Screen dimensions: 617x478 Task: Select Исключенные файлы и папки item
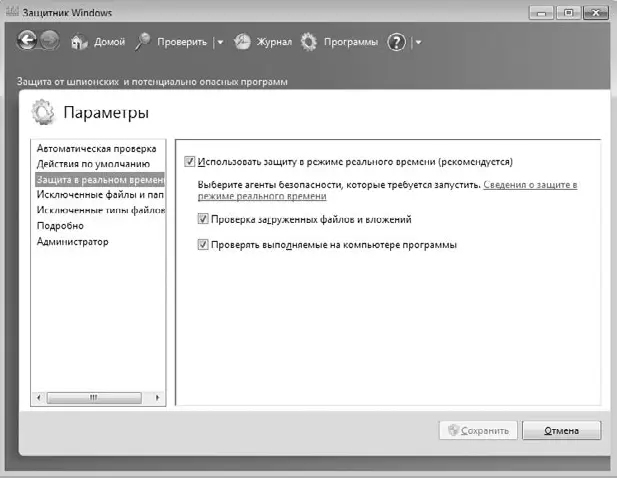(100, 194)
